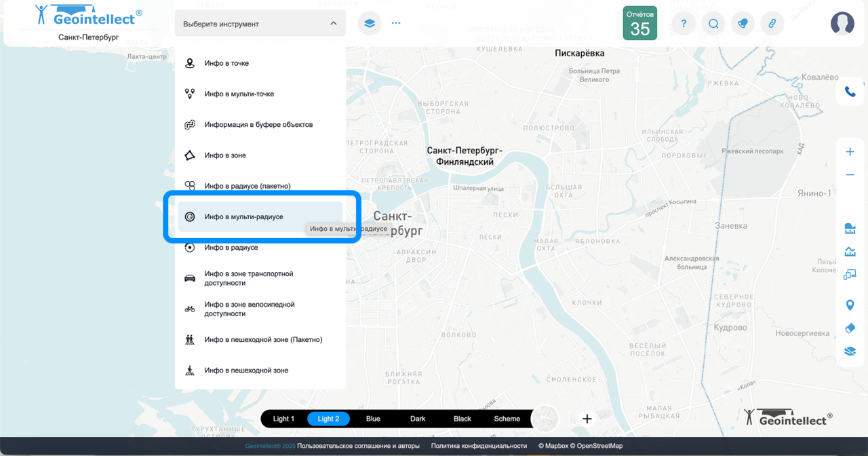The image size is (868, 456).
Task: Switch map style to Blue
Action: point(373,419)
